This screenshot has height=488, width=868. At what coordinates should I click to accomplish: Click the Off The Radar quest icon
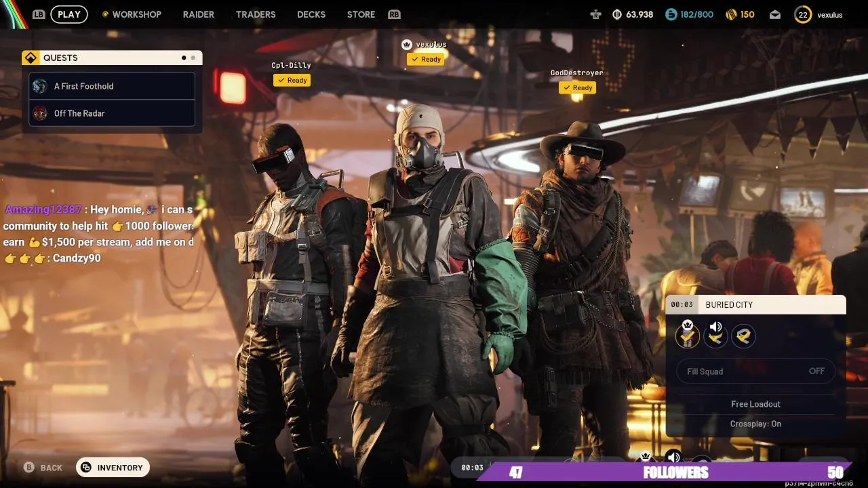coord(40,113)
